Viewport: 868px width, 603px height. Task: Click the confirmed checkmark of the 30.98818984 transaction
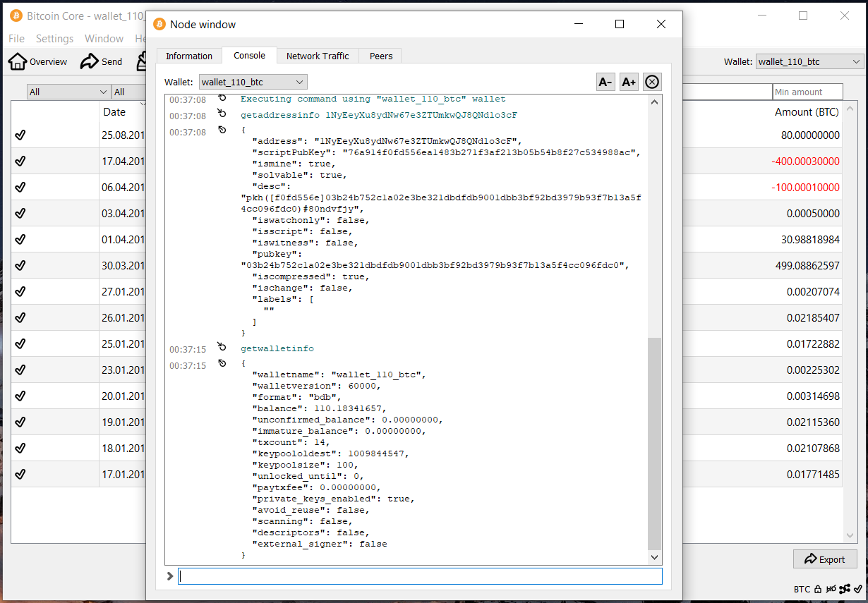20,240
